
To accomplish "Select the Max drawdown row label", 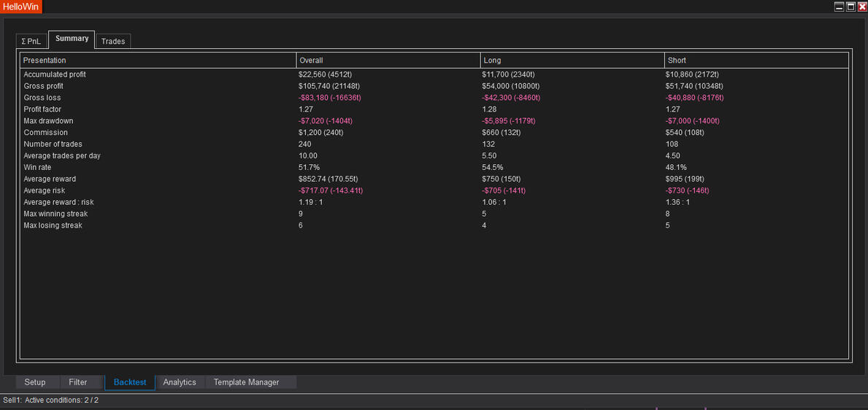I will (x=48, y=121).
